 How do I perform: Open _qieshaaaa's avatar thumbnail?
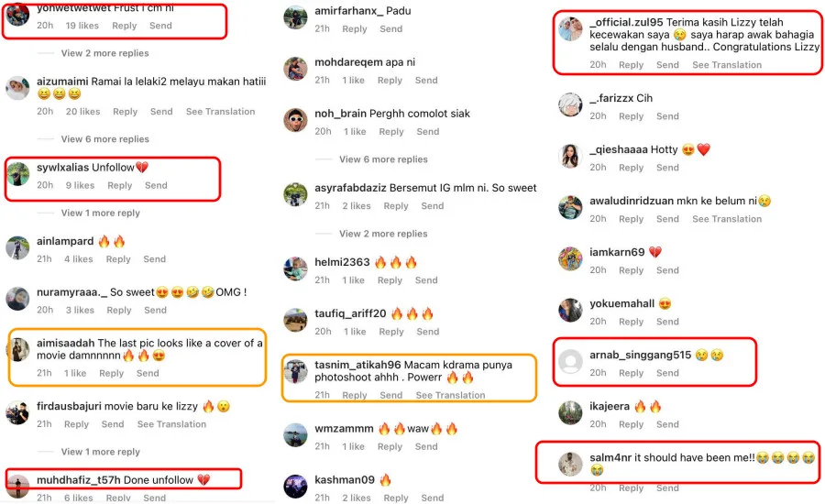point(570,156)
